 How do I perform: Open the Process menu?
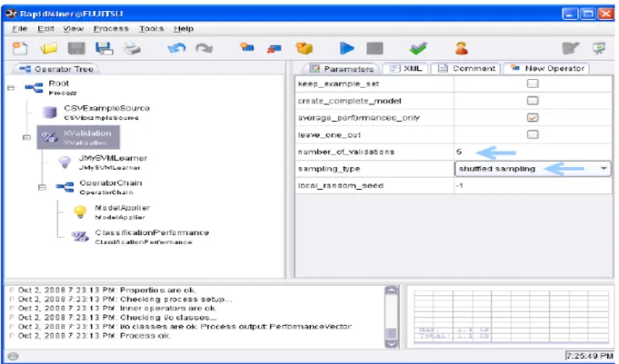click(x=111, y=28)
